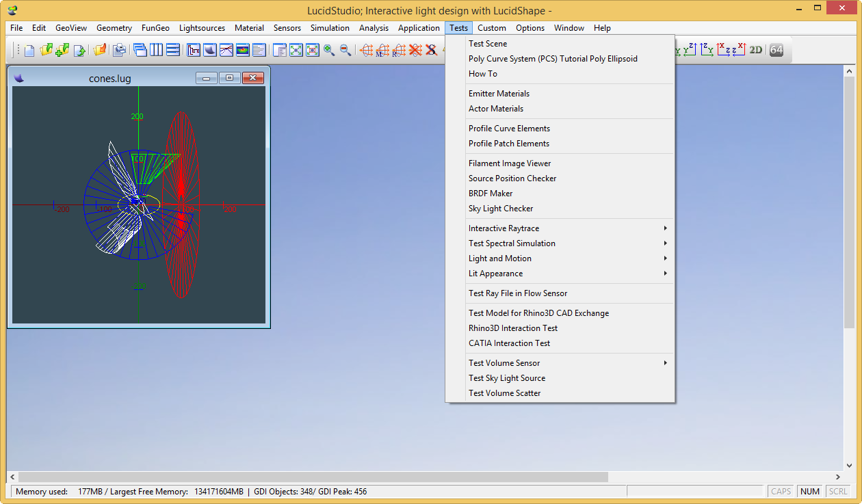
Task: Click the green magnifier zoom in icon
Action: (329, 50)
